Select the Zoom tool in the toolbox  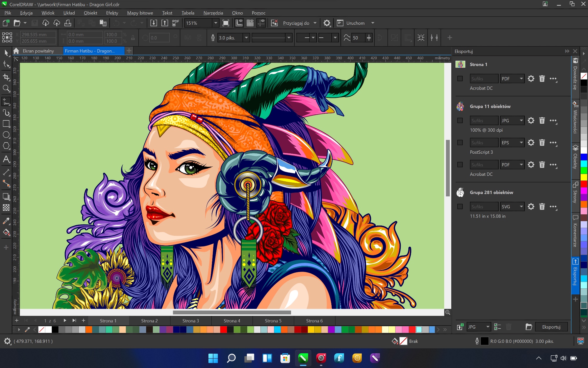pyautogui.click(x=6, y=88)
